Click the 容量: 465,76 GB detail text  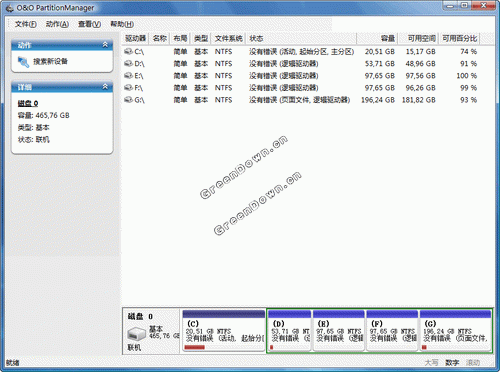coord(44,116)
